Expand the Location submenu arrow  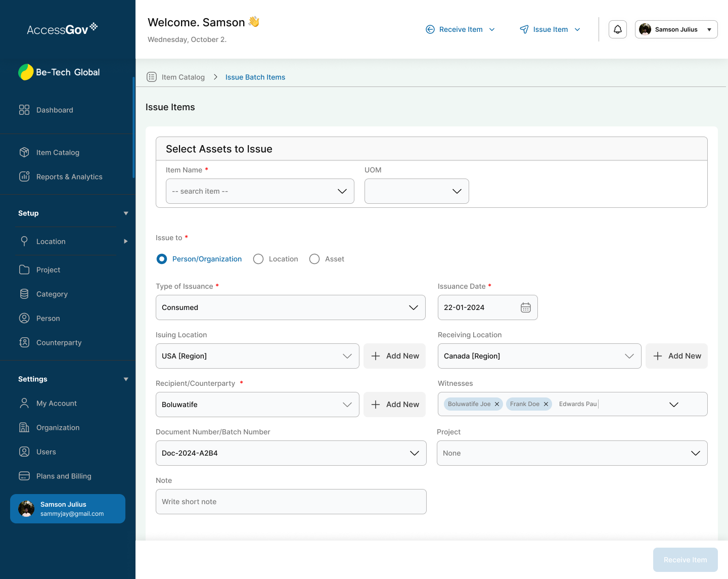click(x=126, y=241)
